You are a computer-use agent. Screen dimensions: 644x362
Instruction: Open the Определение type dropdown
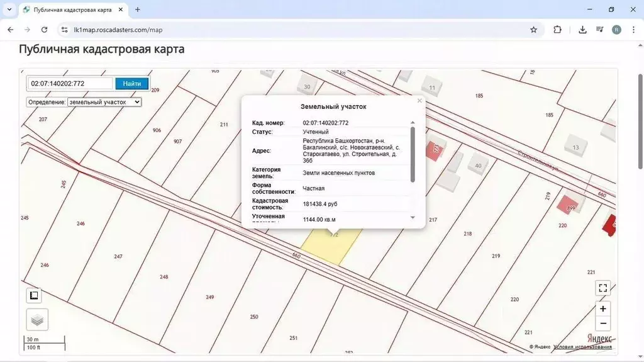point(104,101)
